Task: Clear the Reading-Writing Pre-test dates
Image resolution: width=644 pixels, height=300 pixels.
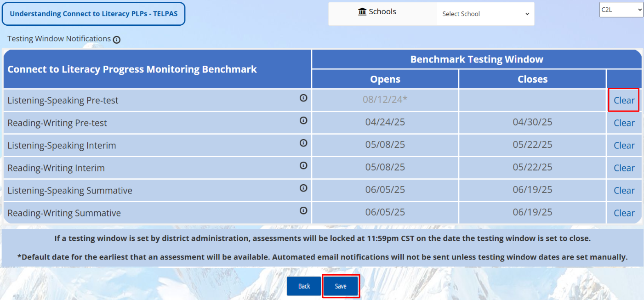Action: coord(624,123)
